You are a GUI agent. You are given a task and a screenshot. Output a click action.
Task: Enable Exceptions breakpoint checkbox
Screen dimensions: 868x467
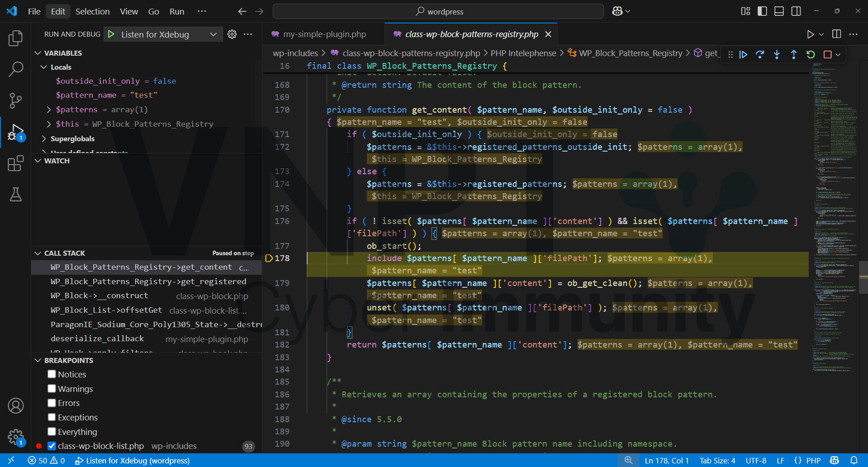click(x=52, y=417)
